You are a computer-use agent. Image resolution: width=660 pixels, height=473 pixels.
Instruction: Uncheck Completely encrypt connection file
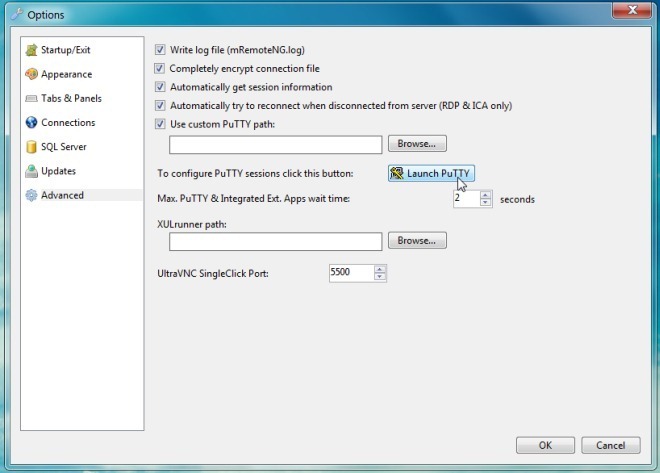tap(160, 68)
